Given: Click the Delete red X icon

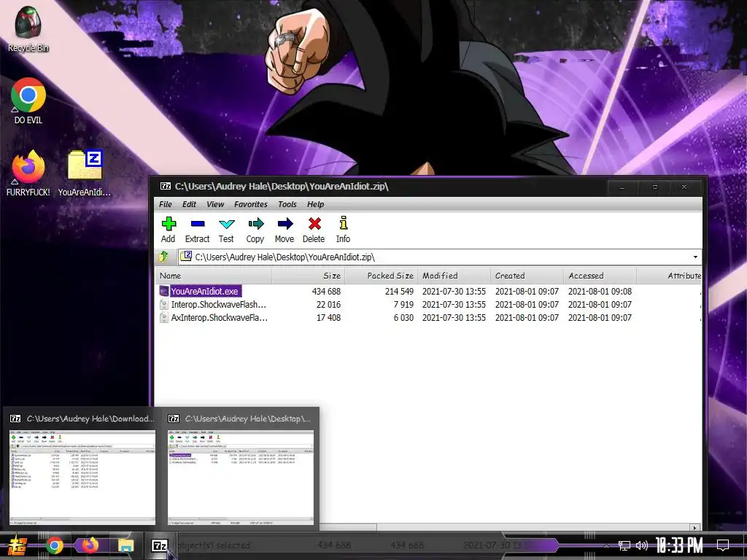Looking at the screenshot, I should coord(314,224).
